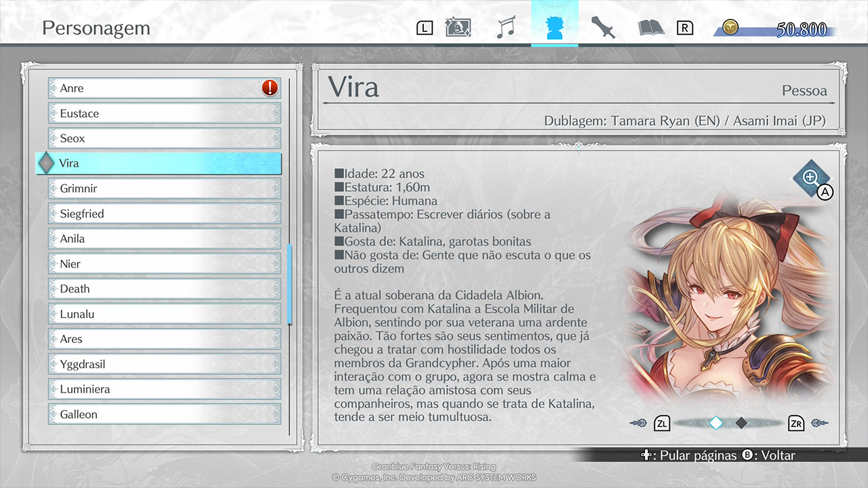This screenshot has height=488, width=868.
Task: Select the second page diamond indicator
Action: point(742,423)
